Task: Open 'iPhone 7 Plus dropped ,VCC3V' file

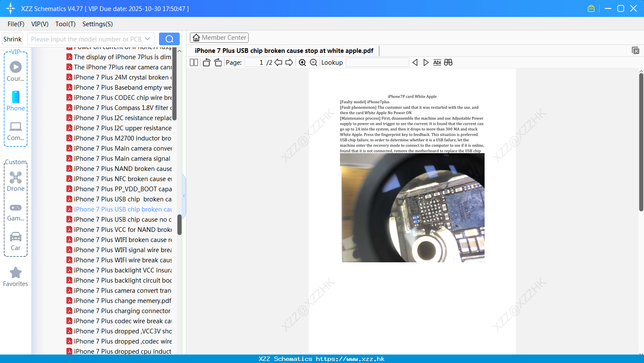Action: [x=119, y=331]
